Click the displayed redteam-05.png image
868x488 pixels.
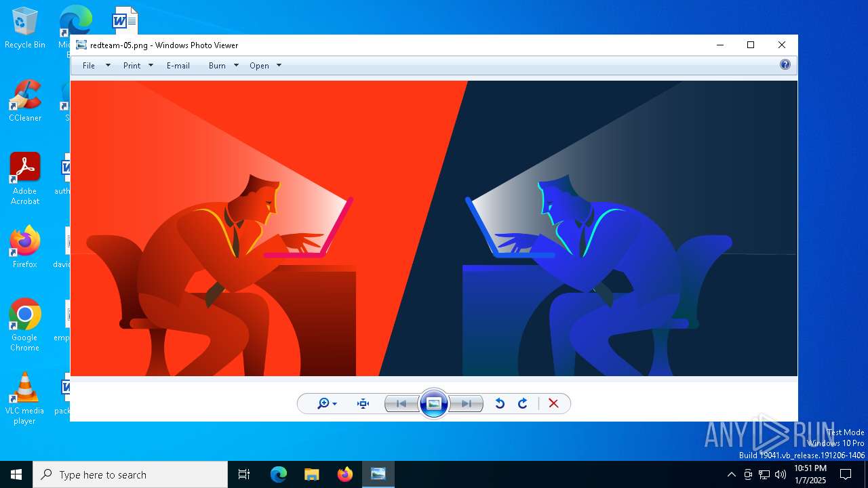click(x=434, y=228)
